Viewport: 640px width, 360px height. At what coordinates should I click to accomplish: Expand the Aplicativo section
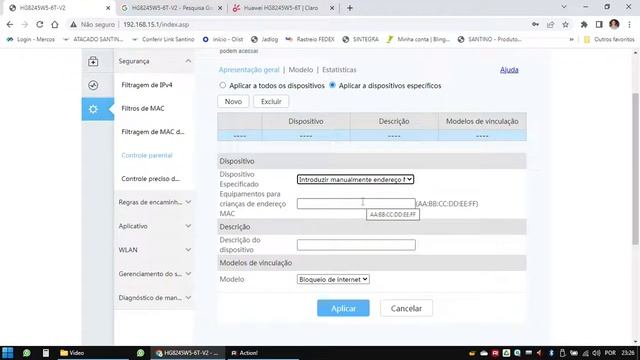click(x=188, y=226)
